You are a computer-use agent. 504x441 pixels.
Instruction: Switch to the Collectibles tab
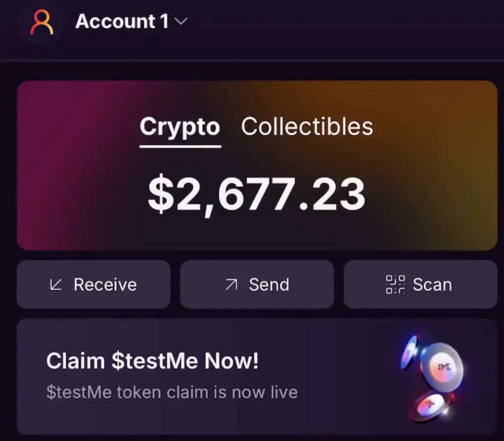point(307,126)
